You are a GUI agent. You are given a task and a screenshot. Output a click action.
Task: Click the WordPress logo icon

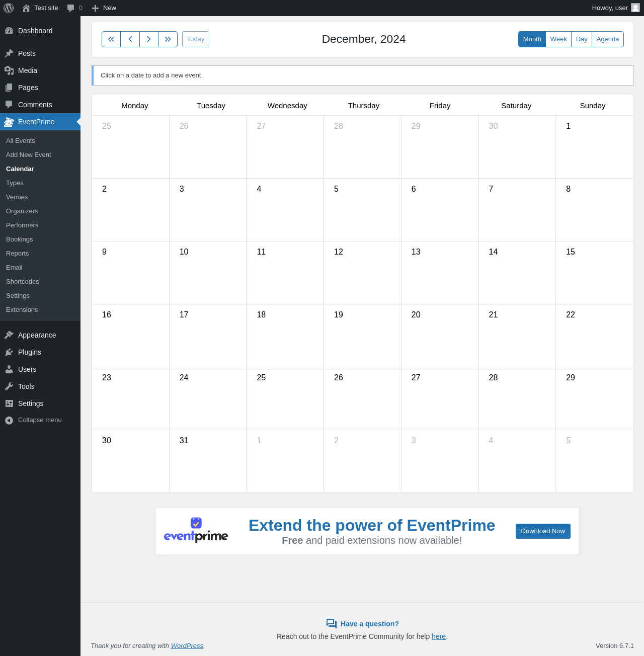(x=9, y=8)
